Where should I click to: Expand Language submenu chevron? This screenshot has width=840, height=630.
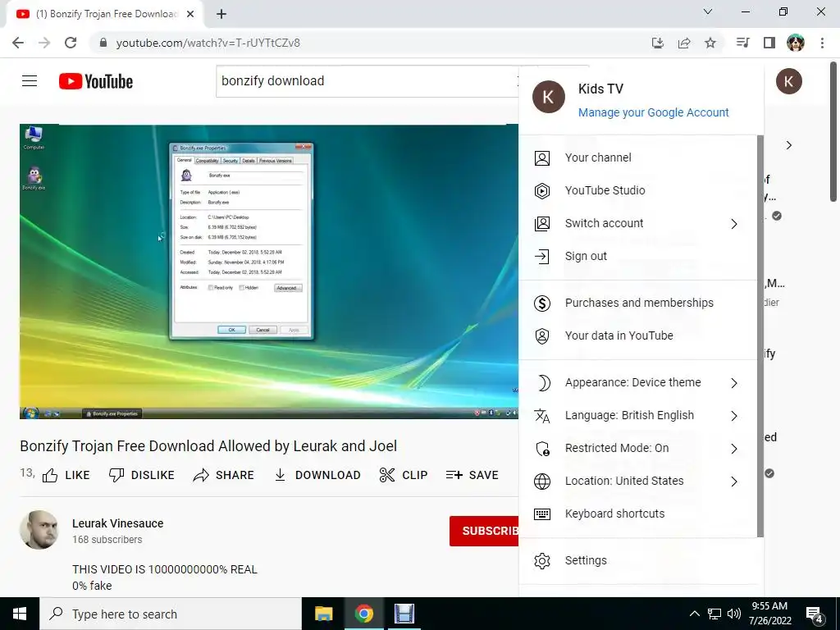coord(734,416)
